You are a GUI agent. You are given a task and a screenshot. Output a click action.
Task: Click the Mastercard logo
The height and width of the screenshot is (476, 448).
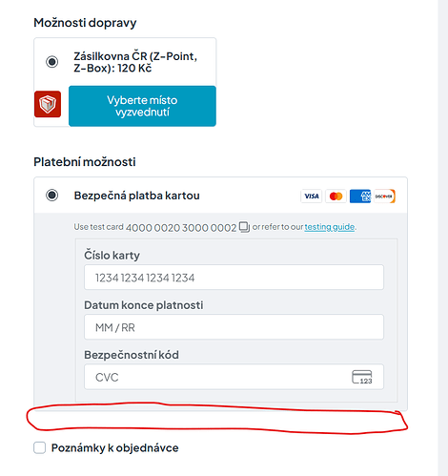(336, 197)
